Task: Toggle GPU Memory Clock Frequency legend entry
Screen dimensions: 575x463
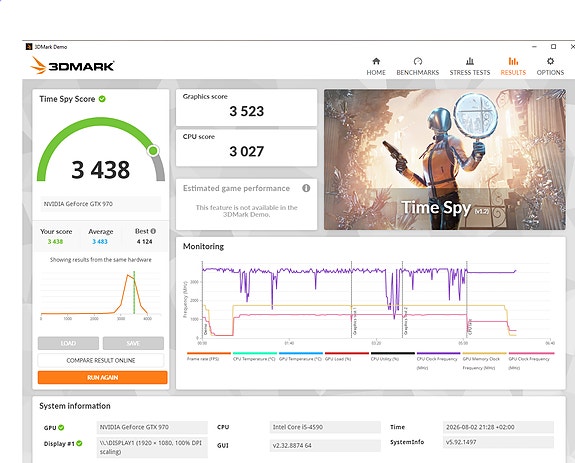Action: point(484,361)
